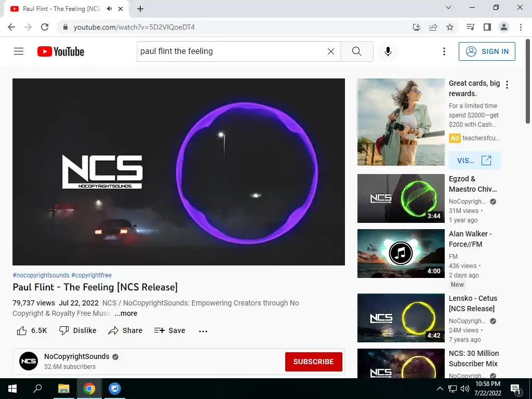Screen dimensions: 532x399
Task: Open the ad options three-dot menu
Action: click(x=507, y=85)
